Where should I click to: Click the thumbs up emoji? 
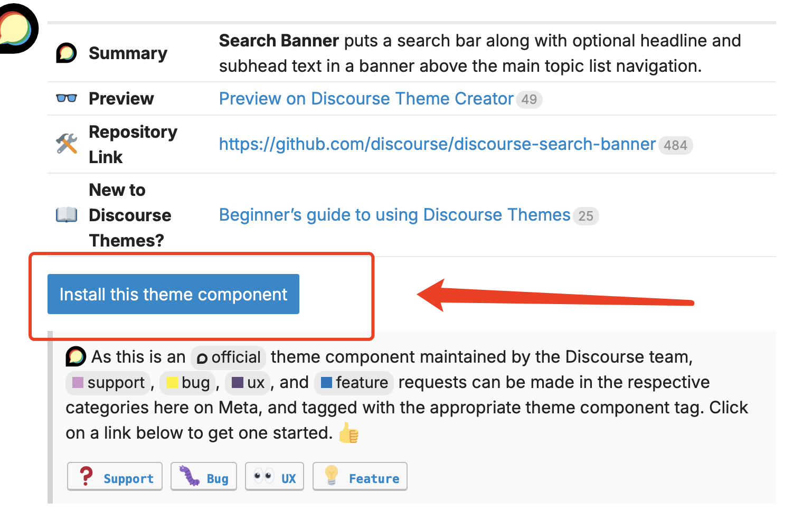pyautogui.click(x=348, y=433)
